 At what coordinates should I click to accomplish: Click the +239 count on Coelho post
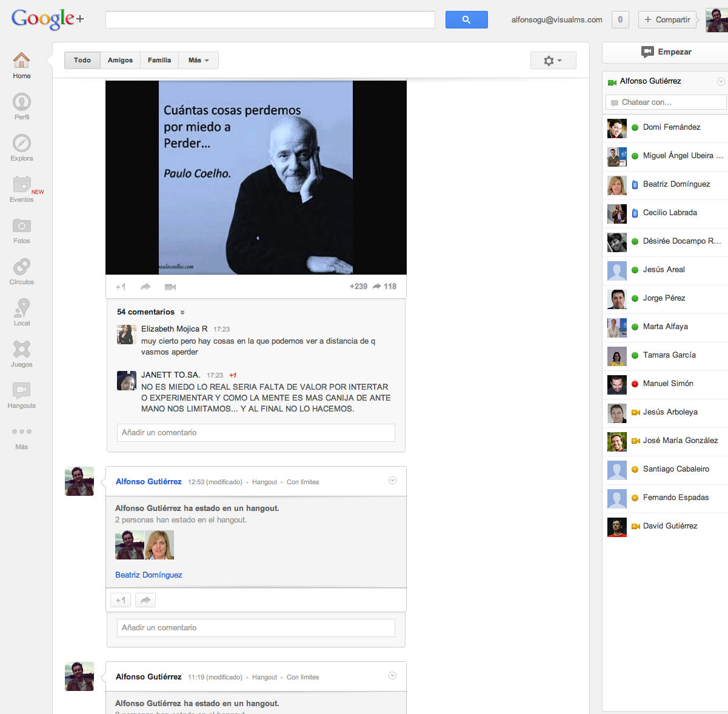(x=358, y=286)
